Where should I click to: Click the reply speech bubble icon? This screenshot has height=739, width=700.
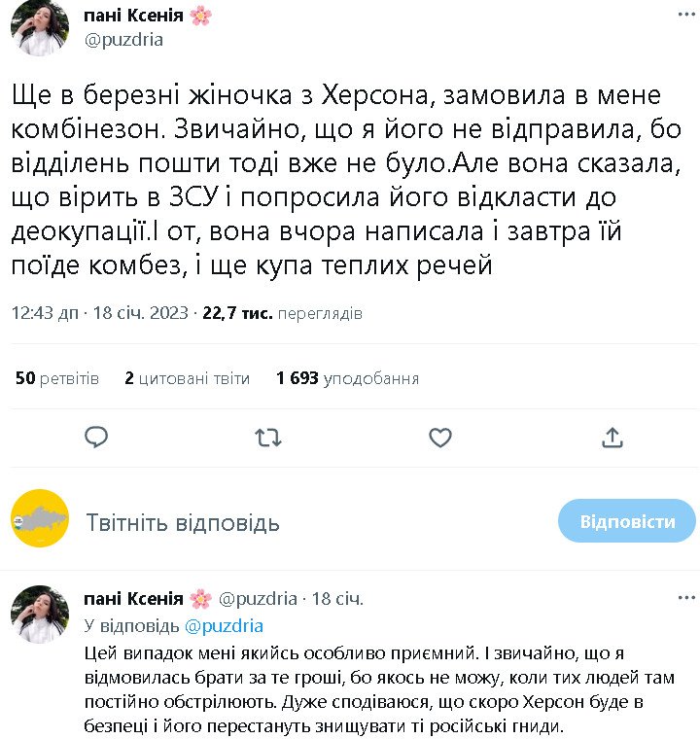click(x=96, y=438)
